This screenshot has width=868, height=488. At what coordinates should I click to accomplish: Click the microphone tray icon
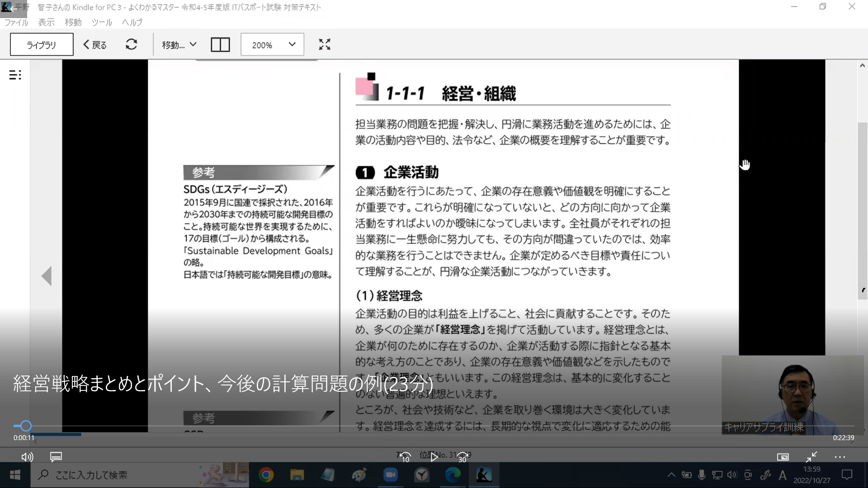(x=702, y=475)
